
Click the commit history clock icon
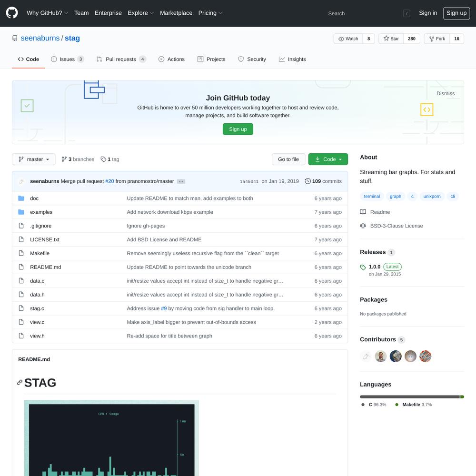coord(307,181)
